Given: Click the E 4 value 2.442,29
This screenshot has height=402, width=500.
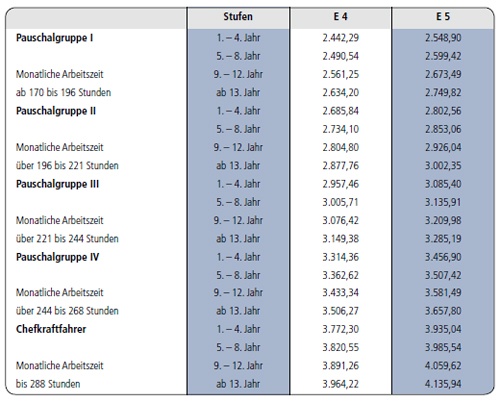Looking at the screenshot, I should (340, 38).
